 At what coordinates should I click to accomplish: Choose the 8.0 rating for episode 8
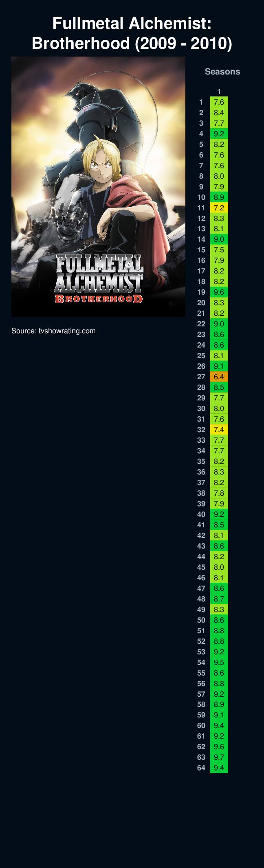pyautogui.click(x=219, y=176)
